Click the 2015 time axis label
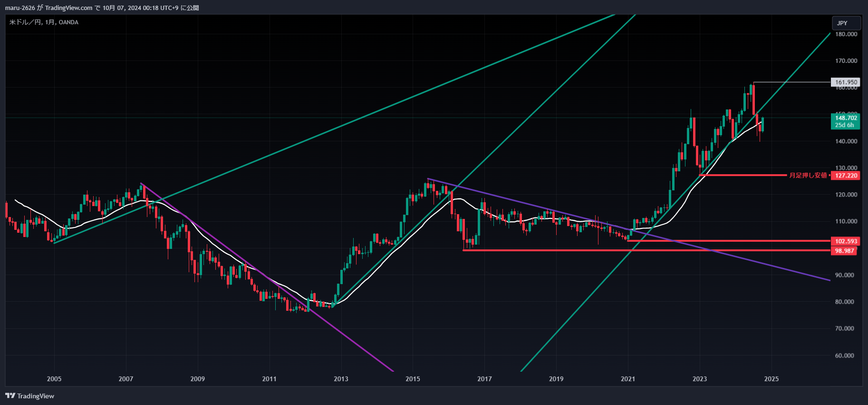The height and width of the screenshot is (405, 868). [413, 379]
